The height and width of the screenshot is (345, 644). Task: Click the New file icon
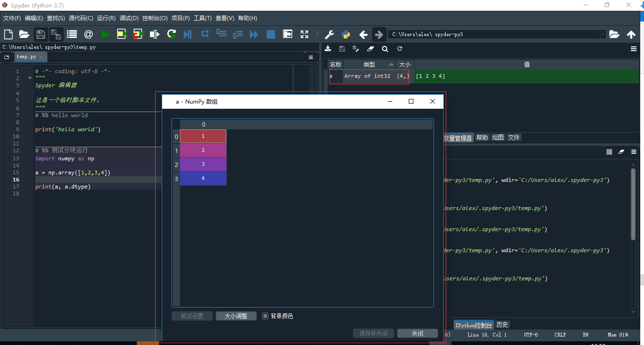[8, 34]
